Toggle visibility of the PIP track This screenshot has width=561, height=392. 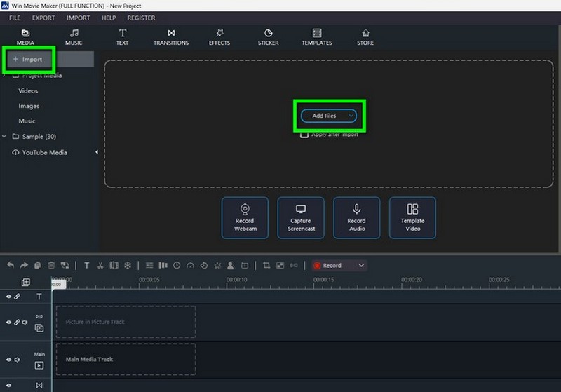pyautogui.click(x=8, y=323)
